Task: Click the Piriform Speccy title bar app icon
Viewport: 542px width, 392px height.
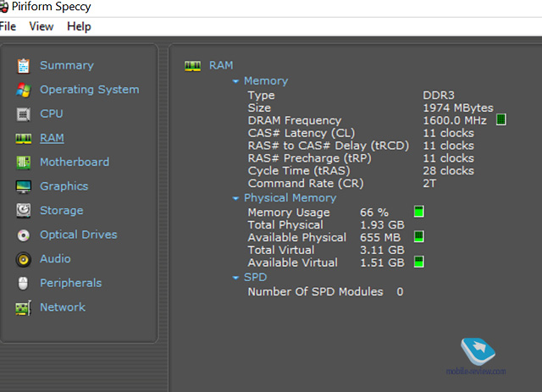Action: (x=3, y=7)
